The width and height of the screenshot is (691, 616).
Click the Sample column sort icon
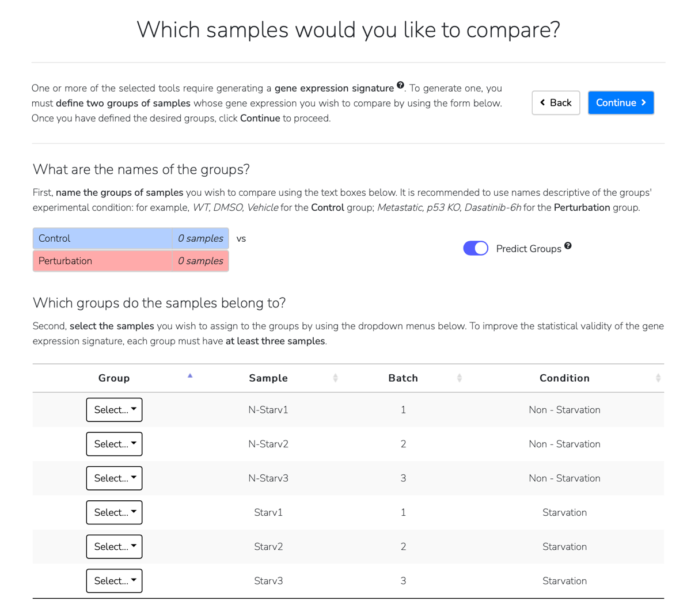(336, 378)
